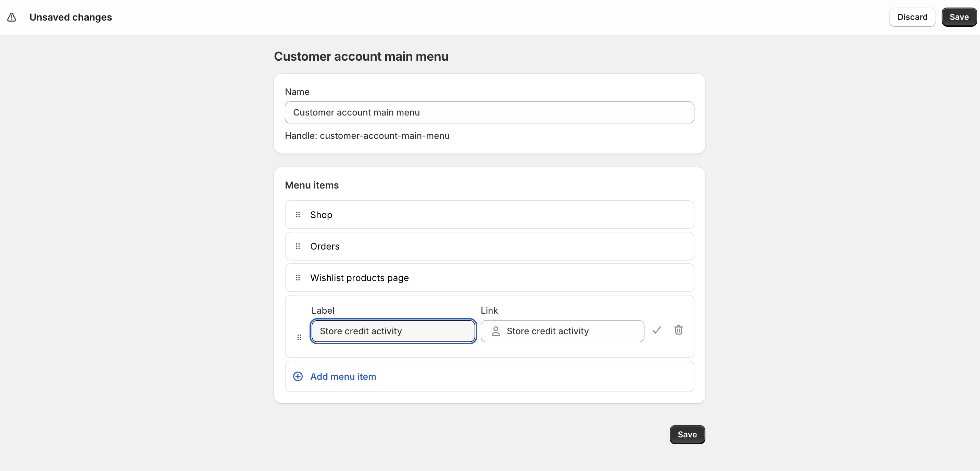Discard the unsaved changes
The height and width of the screenshot is (471, 980).
point(912,17)
